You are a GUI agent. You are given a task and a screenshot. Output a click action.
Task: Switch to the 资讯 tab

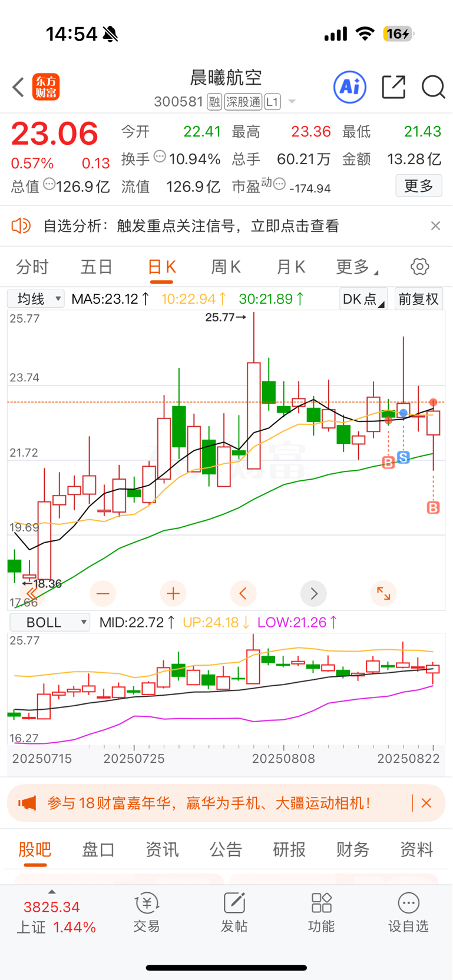coord(162,849)
